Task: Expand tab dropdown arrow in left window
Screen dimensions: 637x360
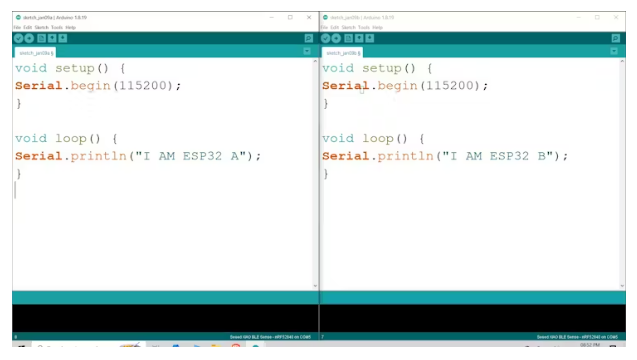Action: point(307,51)
